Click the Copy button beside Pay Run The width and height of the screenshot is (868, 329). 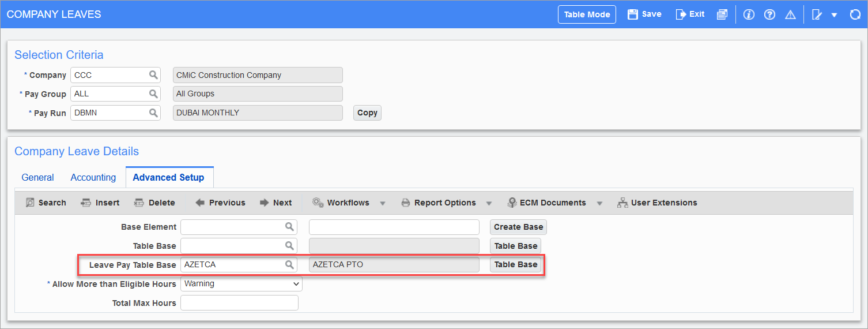click(x=367, y=113)
